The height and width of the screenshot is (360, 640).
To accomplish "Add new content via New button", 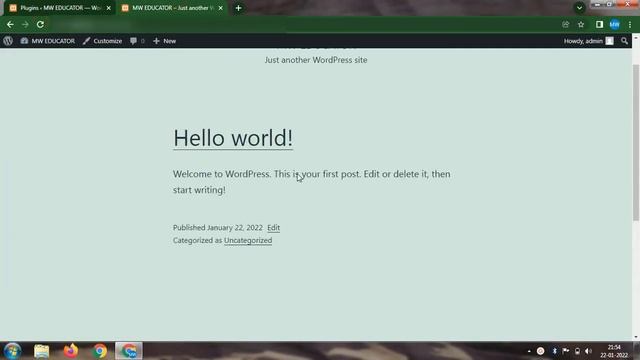I will coord(164,41).
